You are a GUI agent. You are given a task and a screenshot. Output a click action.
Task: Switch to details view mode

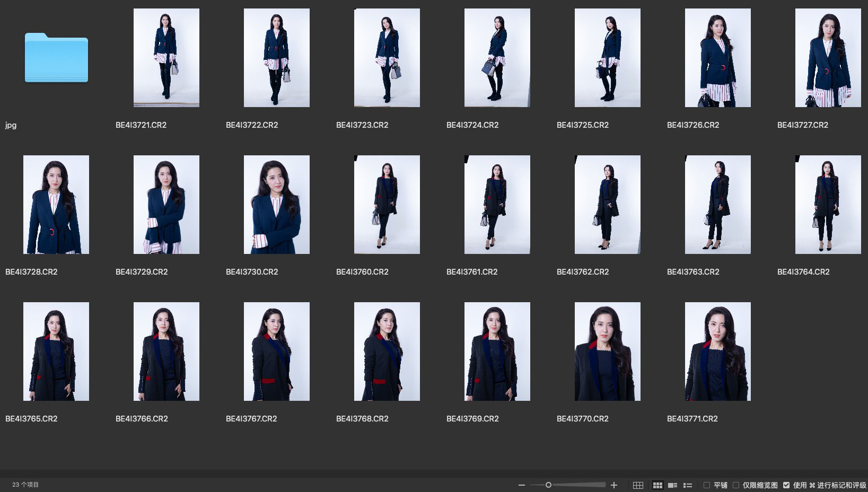click(x=672, y=485)
